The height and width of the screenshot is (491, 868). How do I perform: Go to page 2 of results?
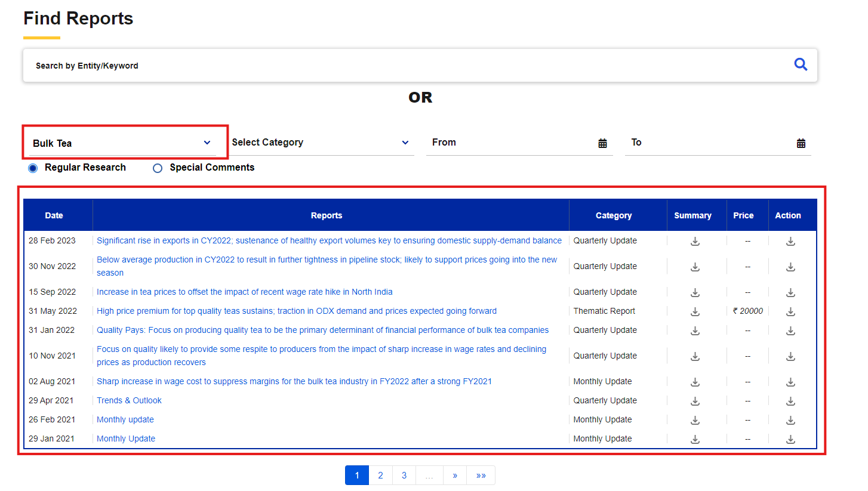click(380, 475)
